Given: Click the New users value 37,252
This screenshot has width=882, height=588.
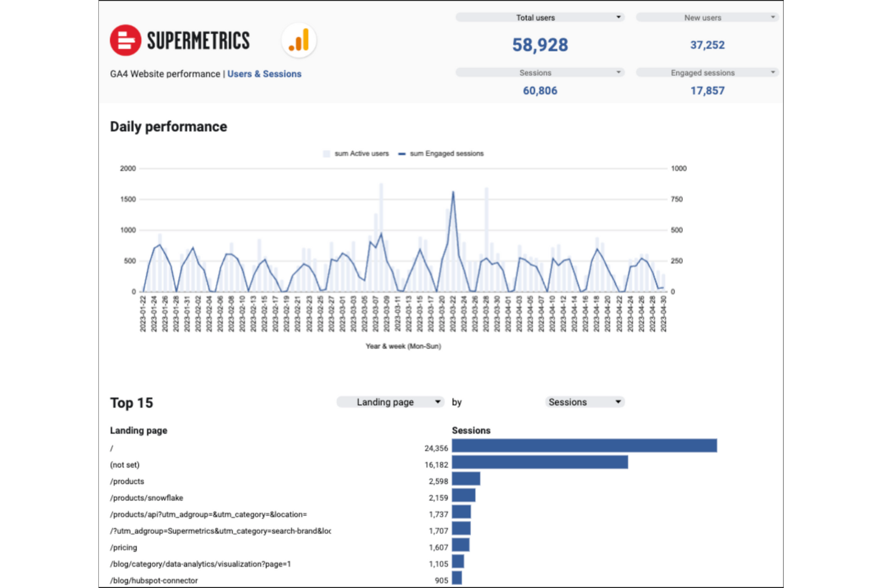Looking at the screenshot, I should [x=707, y=45].
